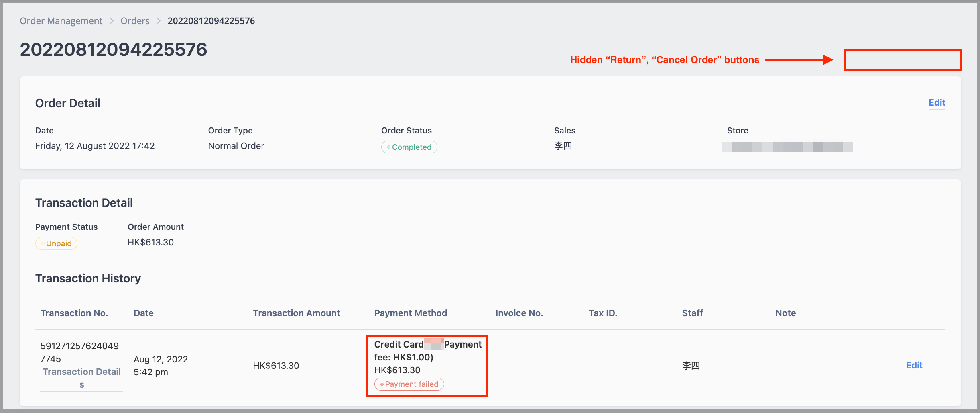Select transaction number 5912712576240497745
980x413 pixels.
pyautogui.click(x=79, y=352)
